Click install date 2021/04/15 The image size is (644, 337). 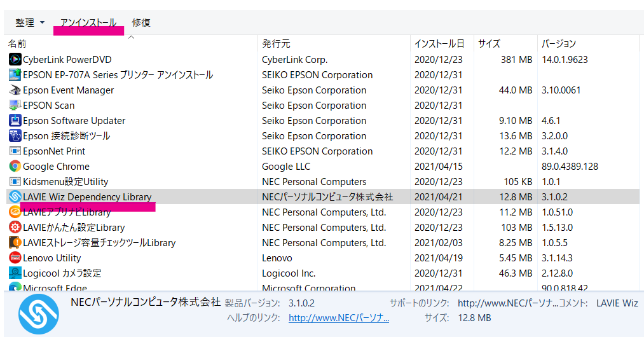[x=438, y=166]
